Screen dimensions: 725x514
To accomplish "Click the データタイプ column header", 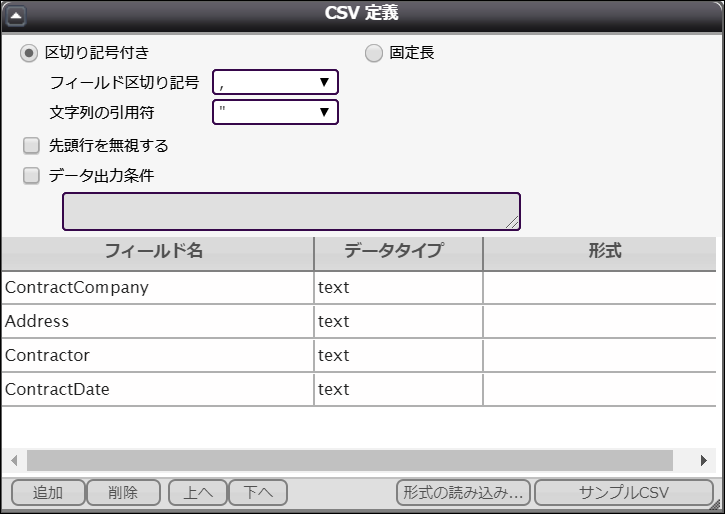I will (399, 253).
